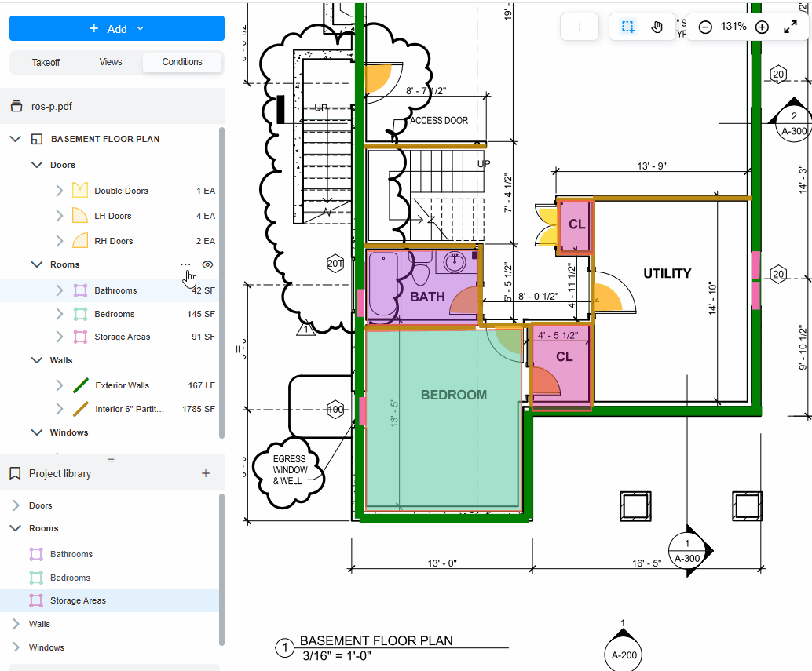This screenshot has height=671, width=812.
Task: Select the pan hand tool
Action: pos(657,26)
